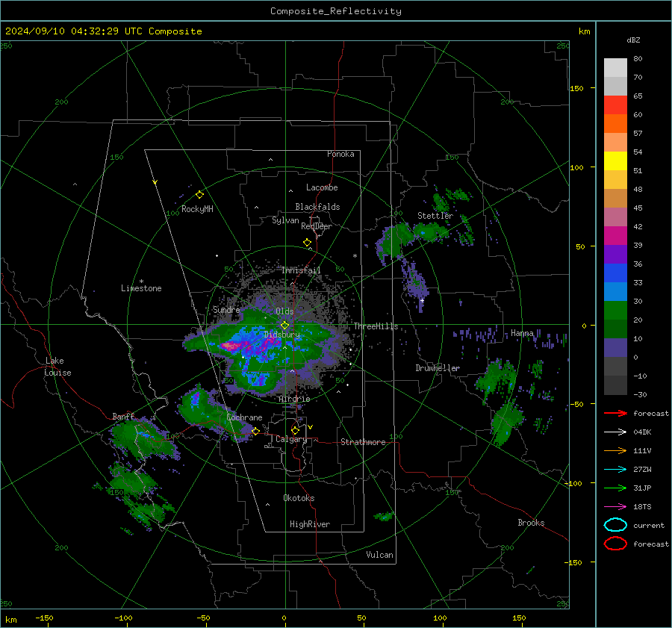Click the Calgary city label
Image resolution: width=672 pixels, height=628 pixels.
291,439
